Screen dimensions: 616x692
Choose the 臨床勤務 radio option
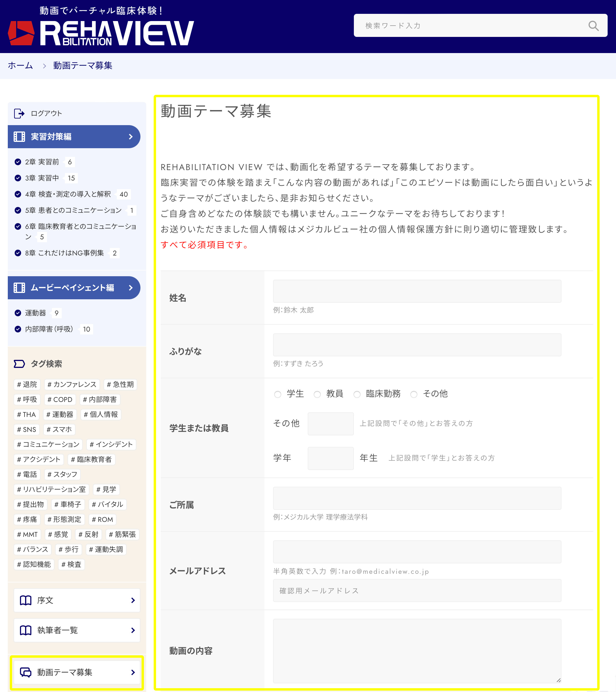pyautogui.click(x=357, y=394)
